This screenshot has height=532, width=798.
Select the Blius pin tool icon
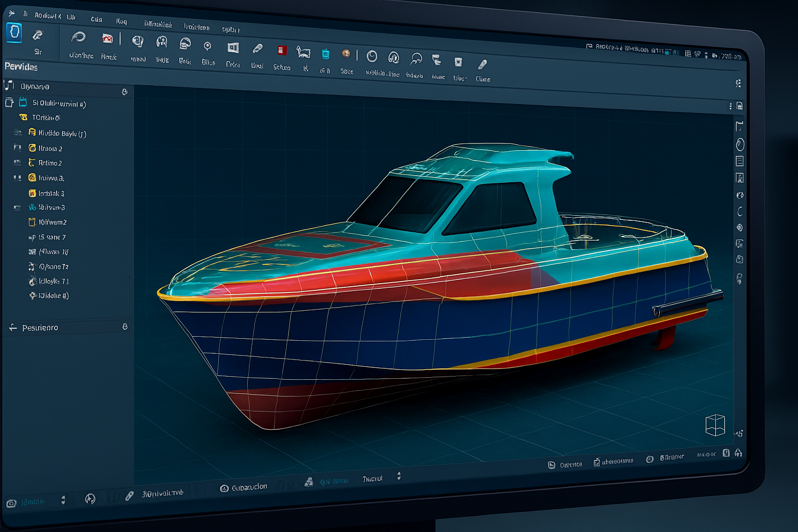pos(207,47)
